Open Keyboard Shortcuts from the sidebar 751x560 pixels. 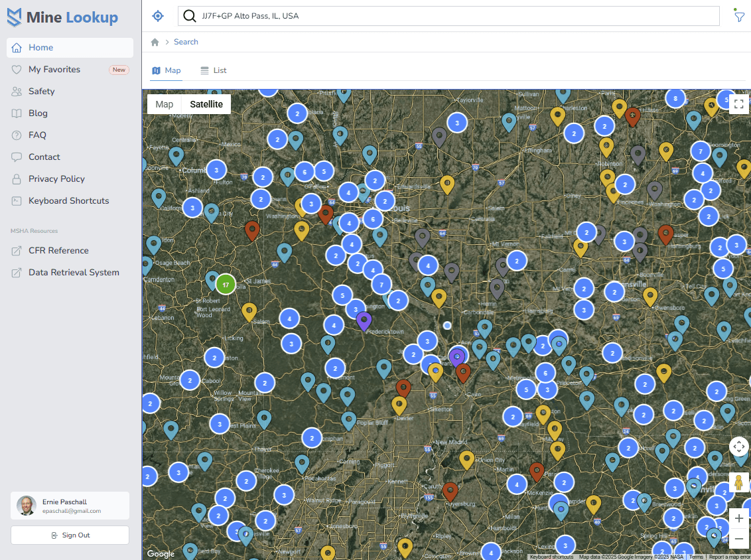[x=69, y=200]
